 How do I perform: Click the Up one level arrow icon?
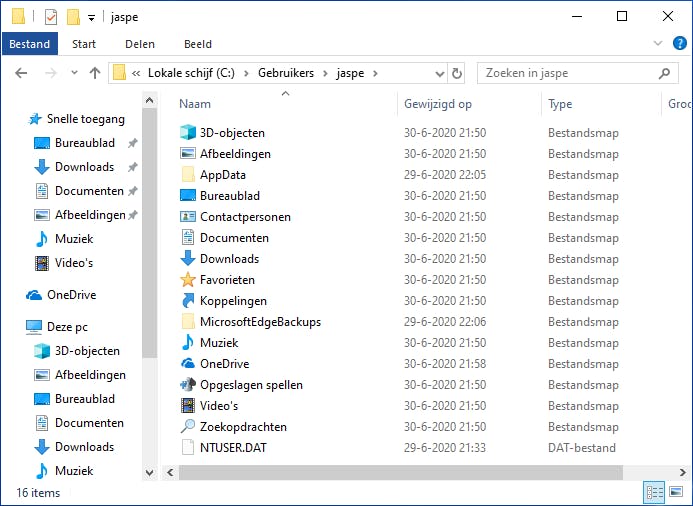pos(95,73)
